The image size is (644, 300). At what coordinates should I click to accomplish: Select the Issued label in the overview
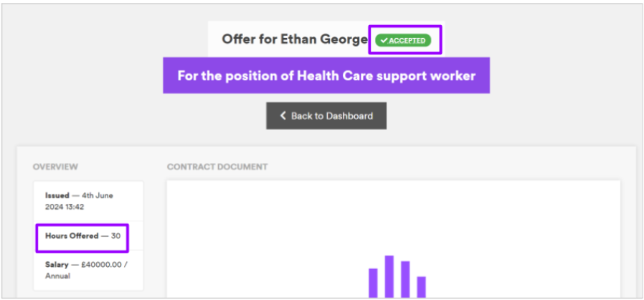click(x=57, y=195)
